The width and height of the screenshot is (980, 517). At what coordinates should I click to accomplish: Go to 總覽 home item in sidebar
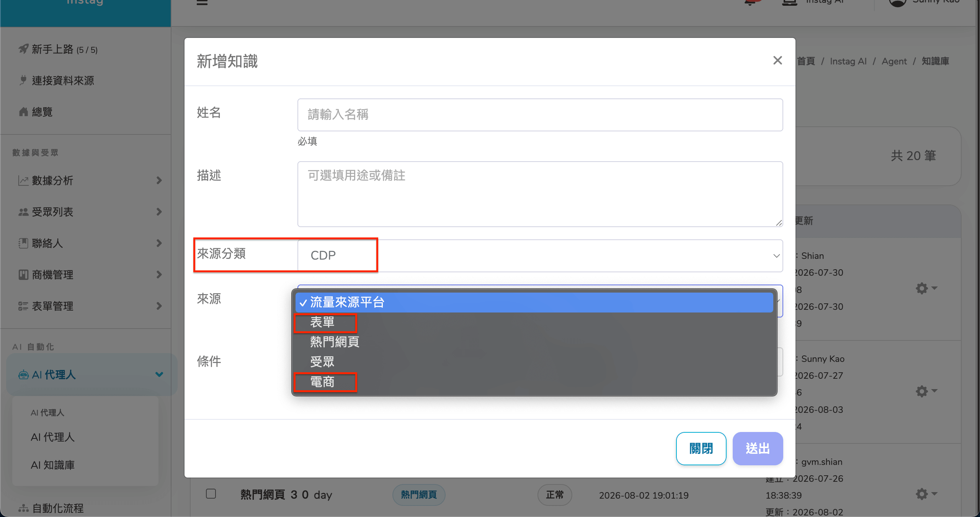point(36,112)
